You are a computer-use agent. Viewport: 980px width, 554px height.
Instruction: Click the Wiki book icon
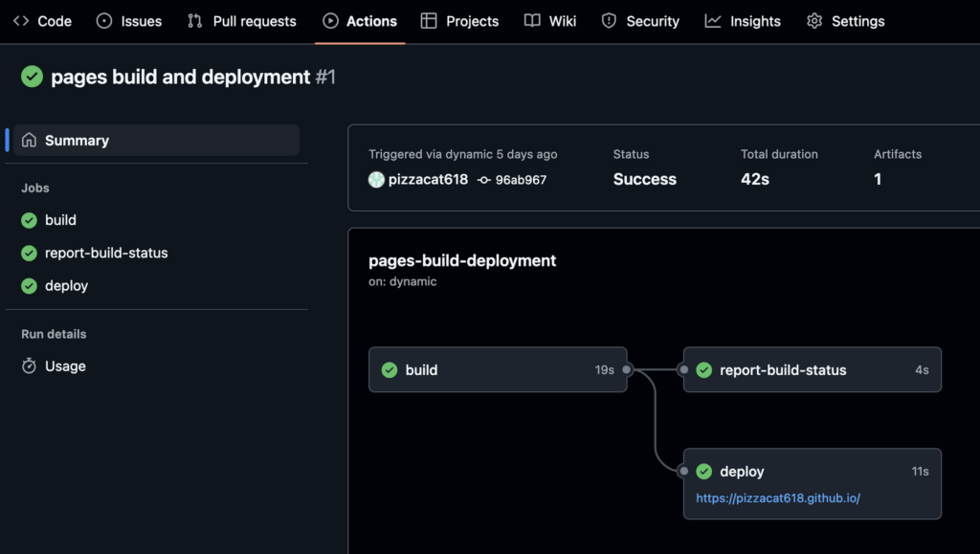(532, 21)
